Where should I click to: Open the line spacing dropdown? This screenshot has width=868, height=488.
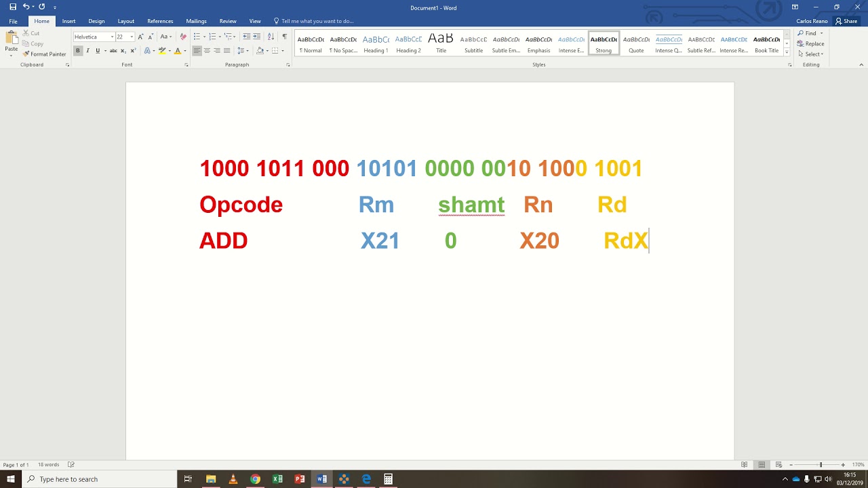point(248,51)
